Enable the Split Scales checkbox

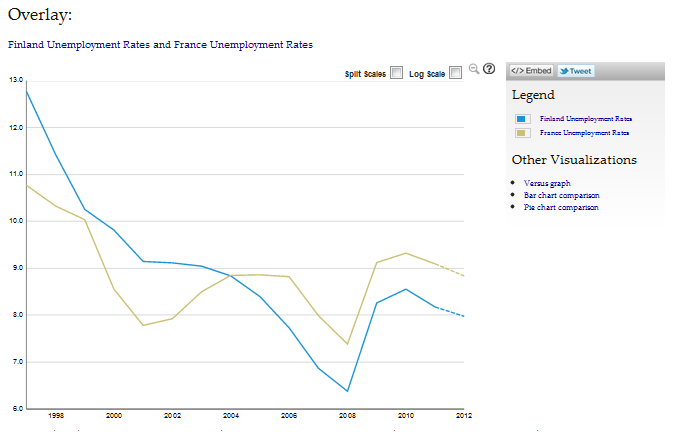(396, 73)
